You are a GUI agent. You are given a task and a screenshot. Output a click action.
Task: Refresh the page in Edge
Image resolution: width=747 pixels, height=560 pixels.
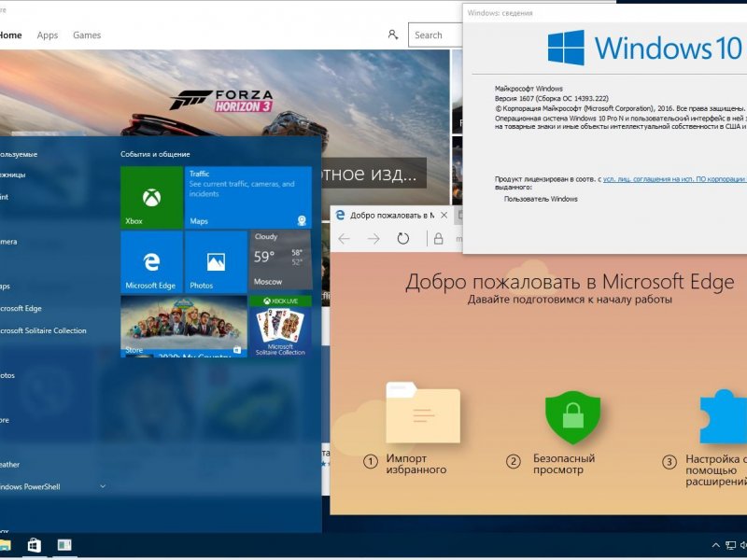coord(403,239)
